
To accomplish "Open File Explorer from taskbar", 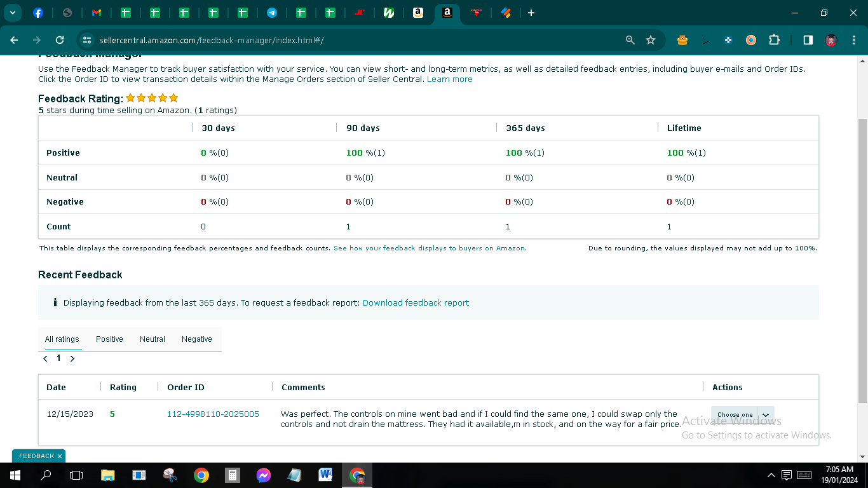I will (x=107, y=475).
